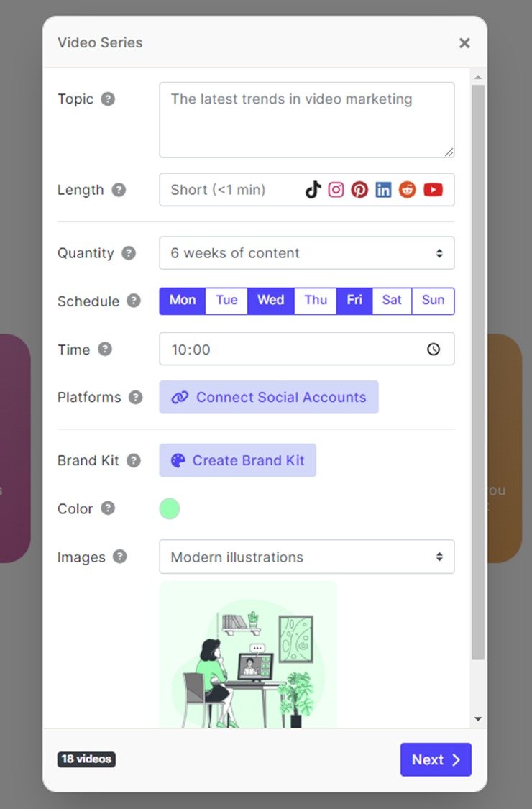Screen dimensions: 532x809
Task: Change the green brand color swatch
Action: (170, 508)
